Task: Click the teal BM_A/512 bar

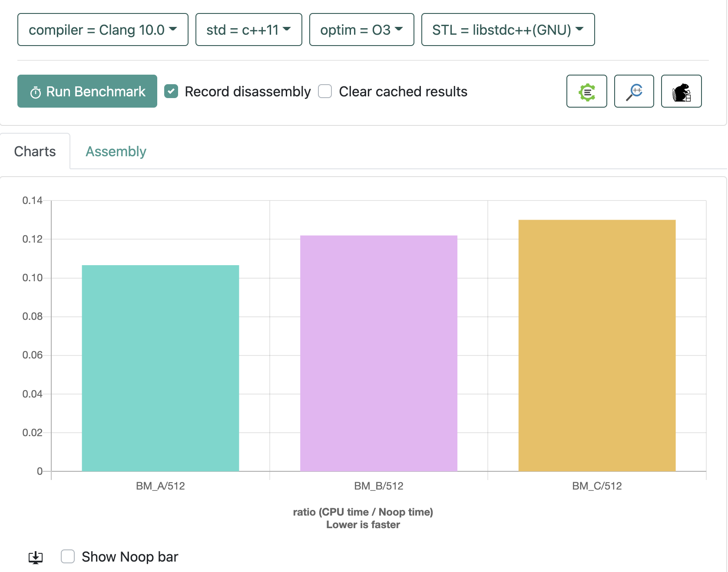Action: [160, 368]
